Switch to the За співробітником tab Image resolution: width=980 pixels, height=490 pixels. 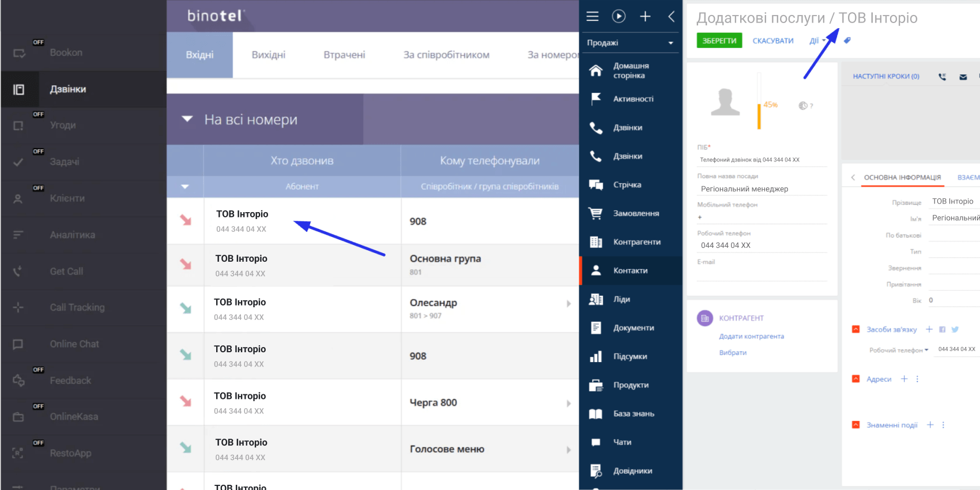coord(446,55)
